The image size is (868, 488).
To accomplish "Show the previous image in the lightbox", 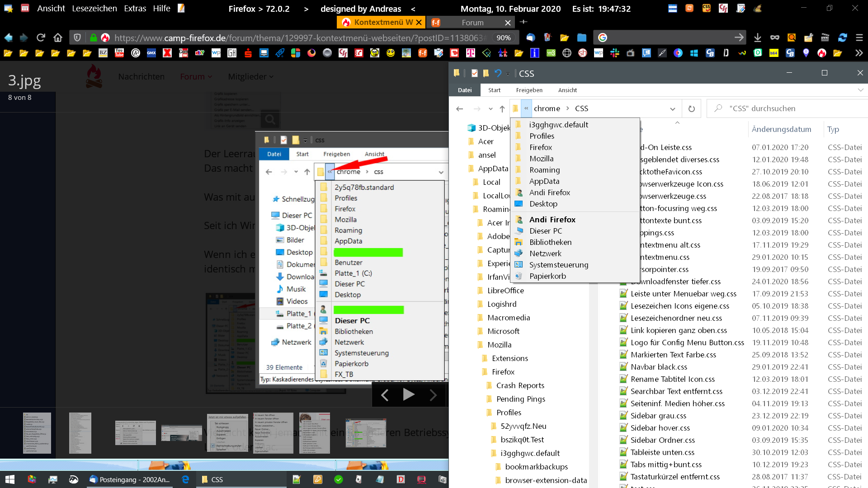I will [385, 395].
